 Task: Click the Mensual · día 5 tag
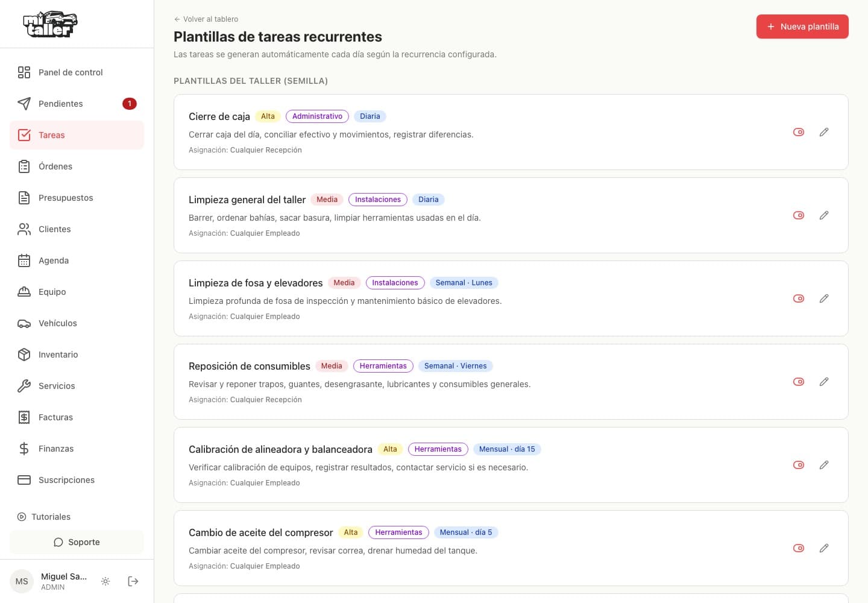click(x=466, y=532)
